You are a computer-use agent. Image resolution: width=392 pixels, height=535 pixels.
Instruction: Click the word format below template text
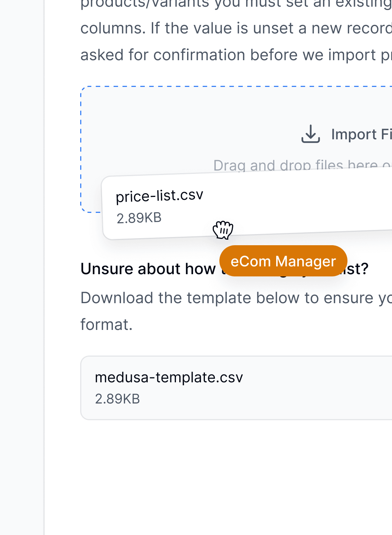(106, 325)
